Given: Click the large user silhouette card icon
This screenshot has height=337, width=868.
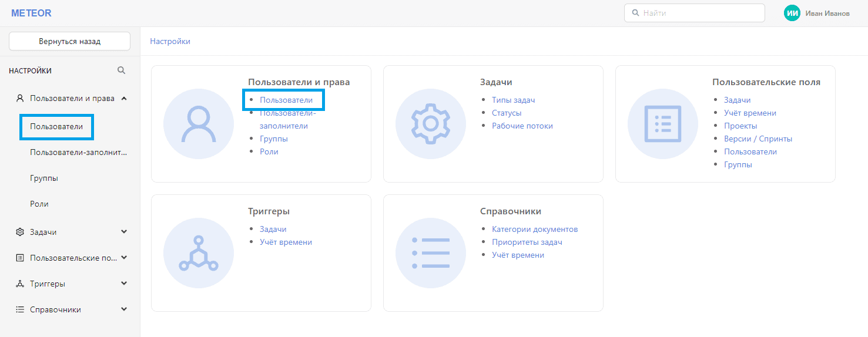Looking at the screenshot, I should (x=199, y=124).
